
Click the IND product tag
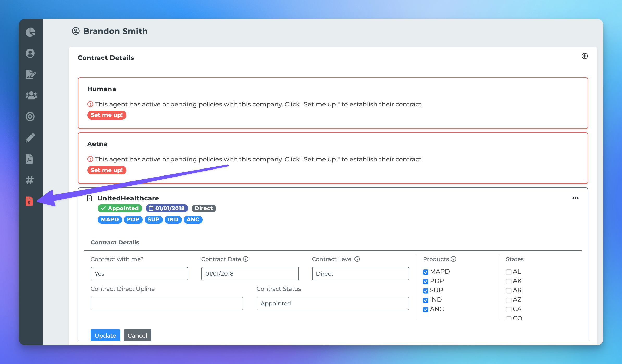tap(173, 219)
